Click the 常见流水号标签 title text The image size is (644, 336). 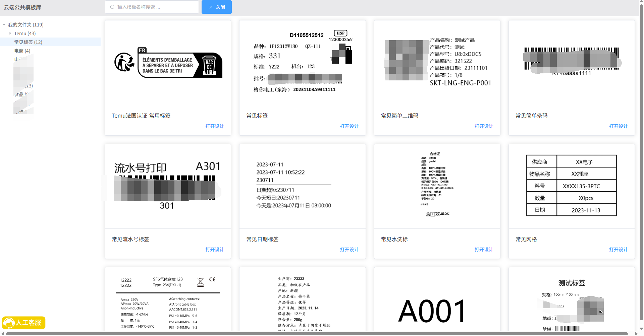pos(130,239)
